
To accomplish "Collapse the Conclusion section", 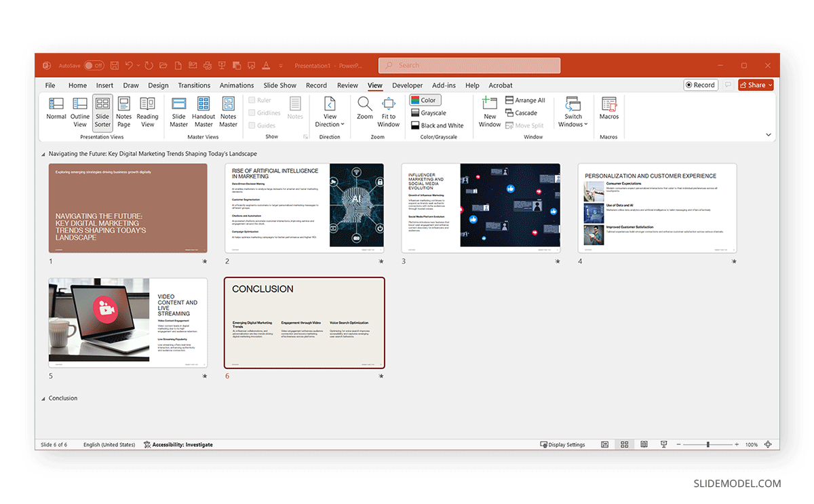I will (x=44, y=399).
